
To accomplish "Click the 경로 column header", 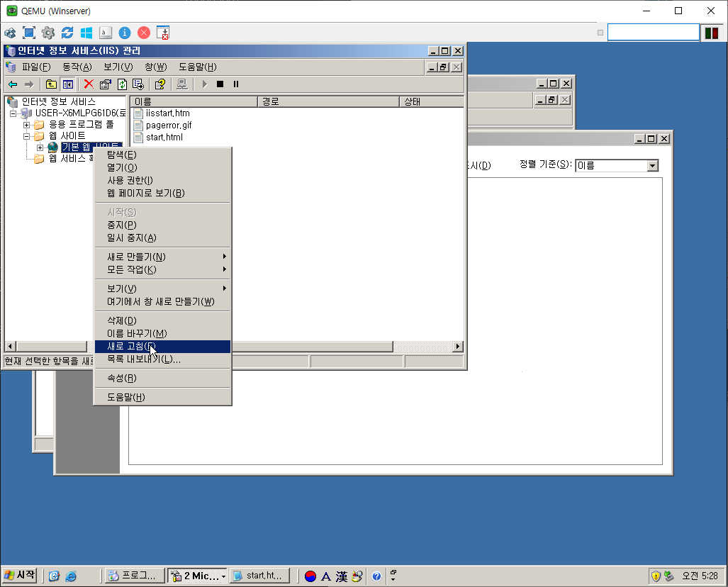I will click(x=328, y=101).
